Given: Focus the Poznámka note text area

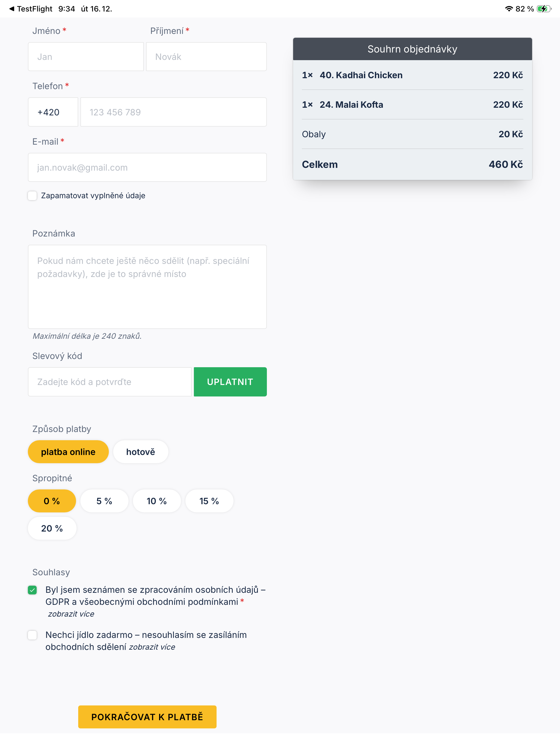Looking at the screenshot, I should pyautogui.click(x=147, y=287).
